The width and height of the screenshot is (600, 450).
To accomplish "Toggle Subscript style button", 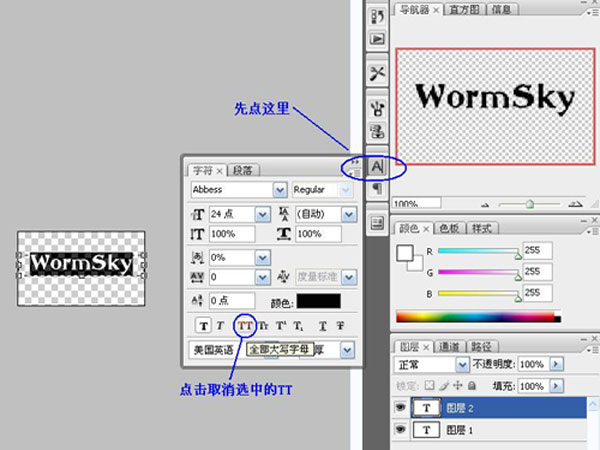I will tap(298, 326).
